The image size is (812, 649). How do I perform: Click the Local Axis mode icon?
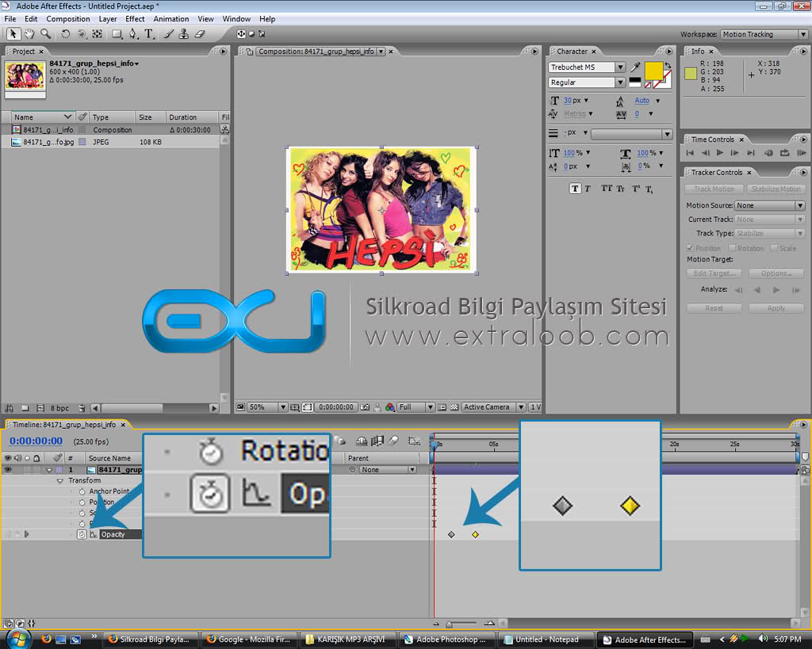[241, 34]
